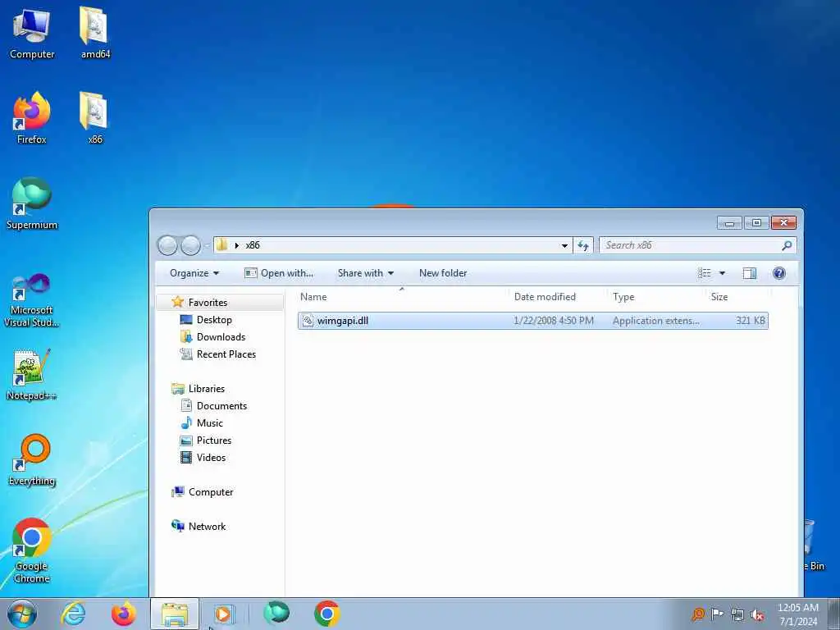
Task: Select Computer in navigation pane
Action: point(210,492)
